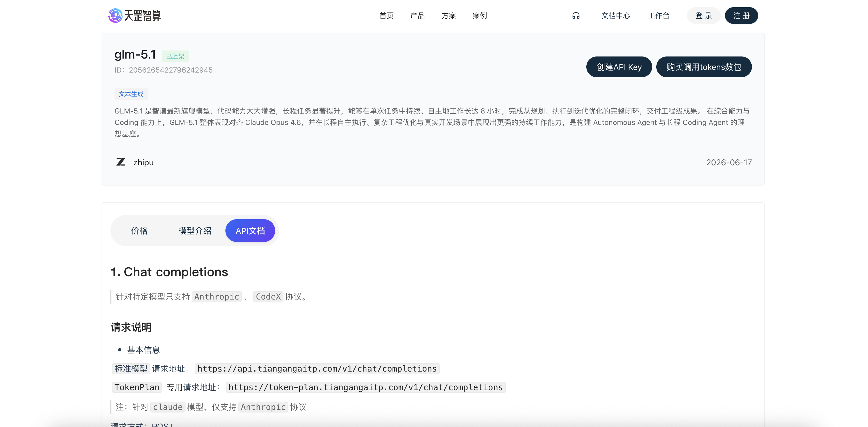The height and width of the screenshot is (427, 868).
Task: Click the Anthropic code tag in the protocol note
Action: click(x=217, y=297)
